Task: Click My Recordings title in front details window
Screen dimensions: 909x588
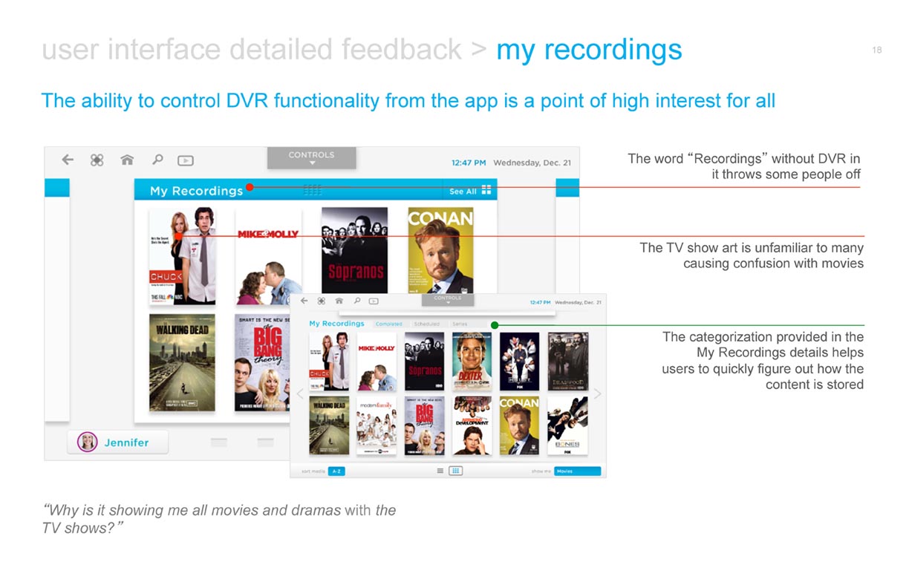Action: pyautogui.click(x=336, y=324)
